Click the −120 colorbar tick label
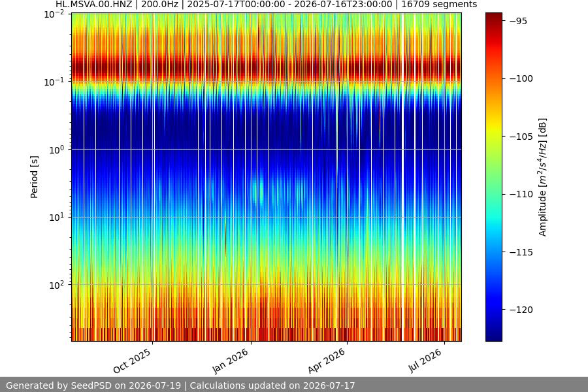Viewport: 588px width, 392px height. click(521, 310)
